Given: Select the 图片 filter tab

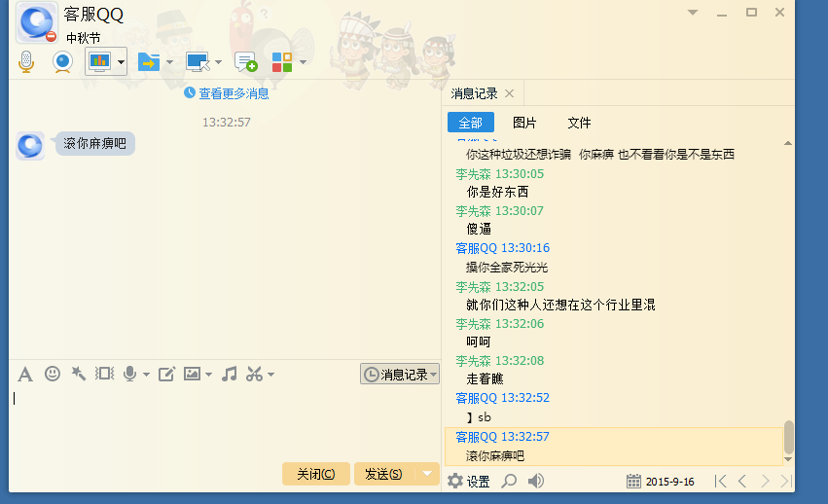Looking at the screenshot, I should 524,123.
